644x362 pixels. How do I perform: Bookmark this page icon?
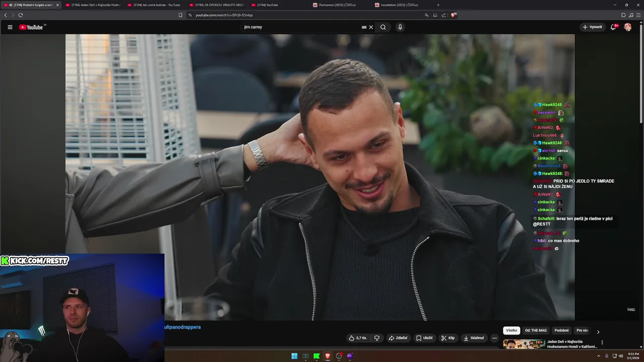click(181, 15)
